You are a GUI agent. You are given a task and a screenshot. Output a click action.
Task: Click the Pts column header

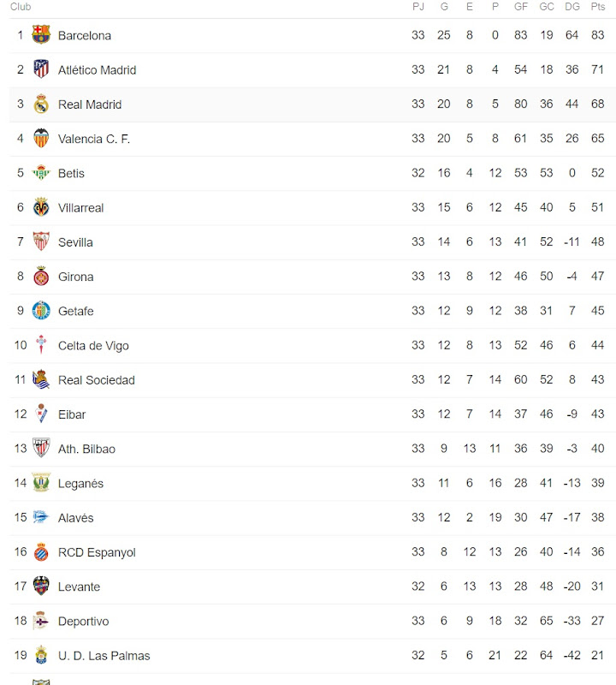coord(598,7)
